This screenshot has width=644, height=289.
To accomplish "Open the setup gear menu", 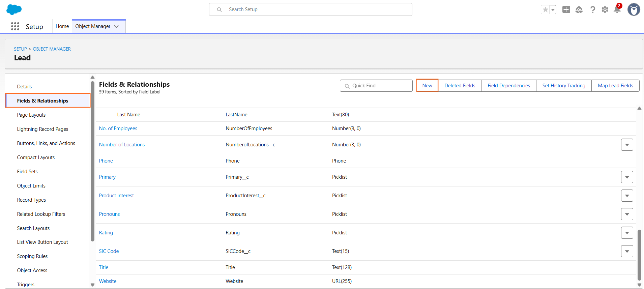I will (605, 9).
